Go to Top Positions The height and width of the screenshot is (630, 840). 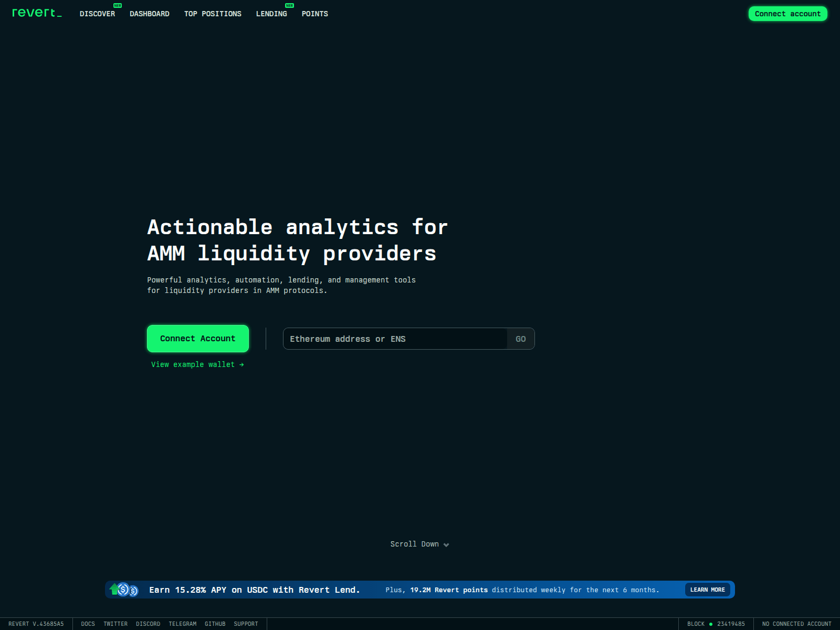click(x=213, y=14)
